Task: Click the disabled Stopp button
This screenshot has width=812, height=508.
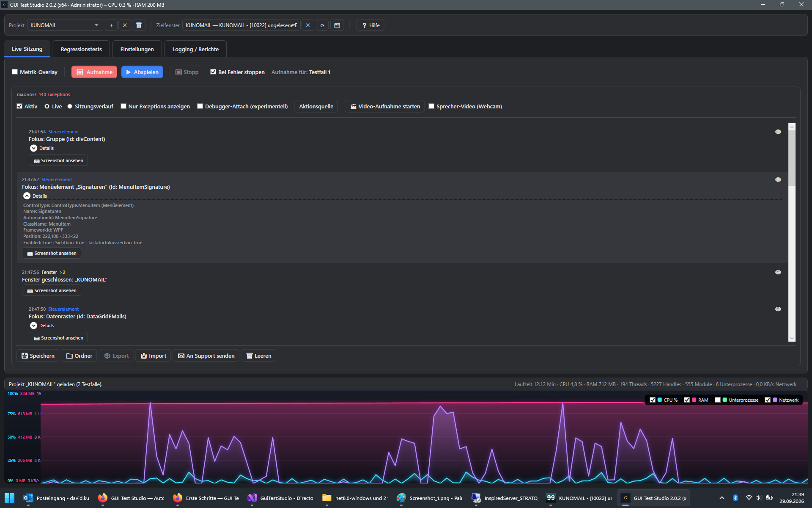Action: [187, 72]
